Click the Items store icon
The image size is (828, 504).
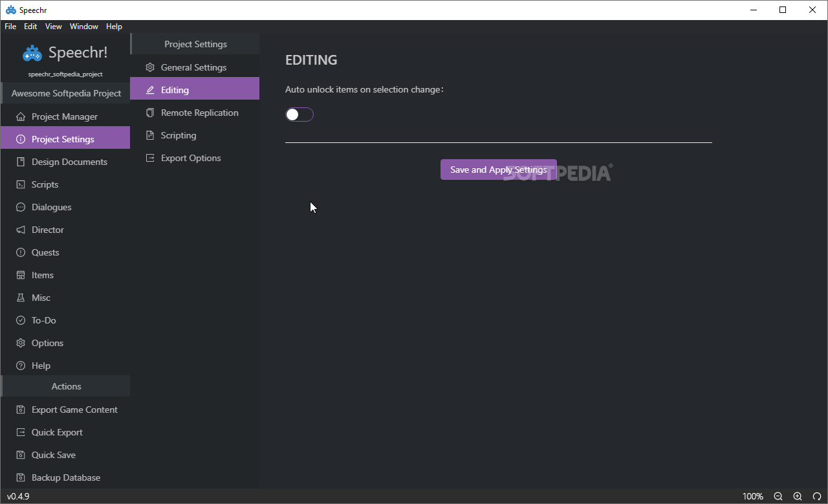[20, 275]
